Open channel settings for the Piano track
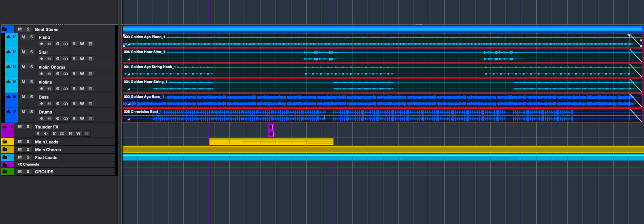Screen dimensions: 644x224 pos(58,44)
